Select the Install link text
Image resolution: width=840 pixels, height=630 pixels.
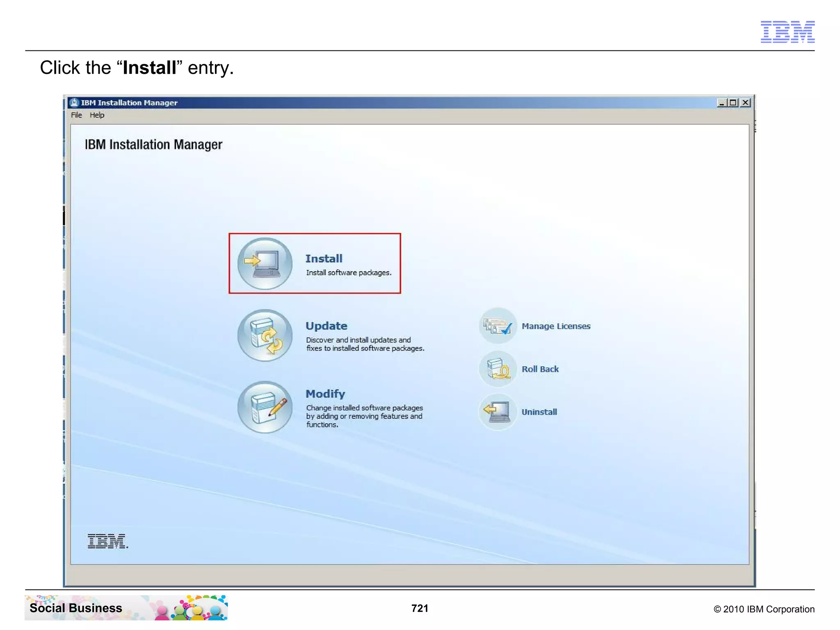(324, 258)
